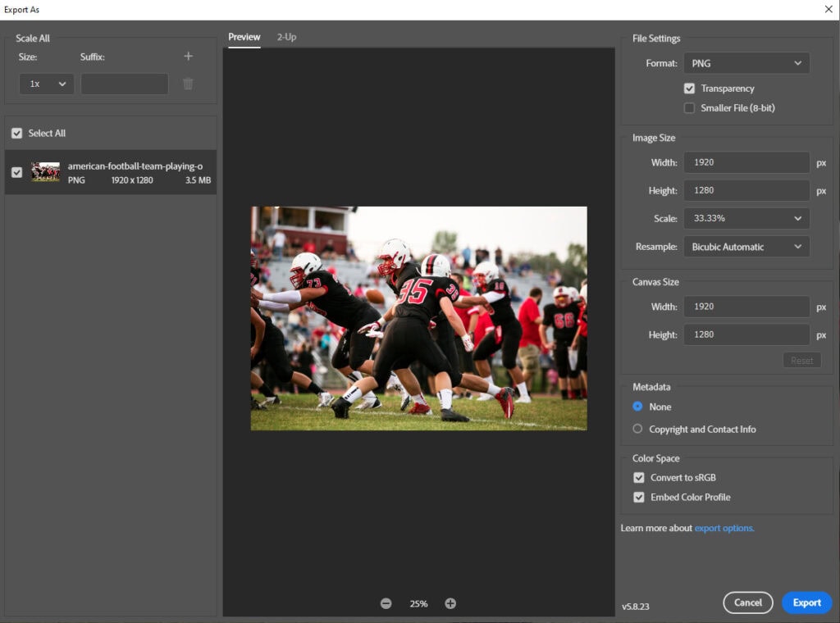
Task: Disable Convert to sRGB
Action: pyautogui.click(x=639, y=477)
